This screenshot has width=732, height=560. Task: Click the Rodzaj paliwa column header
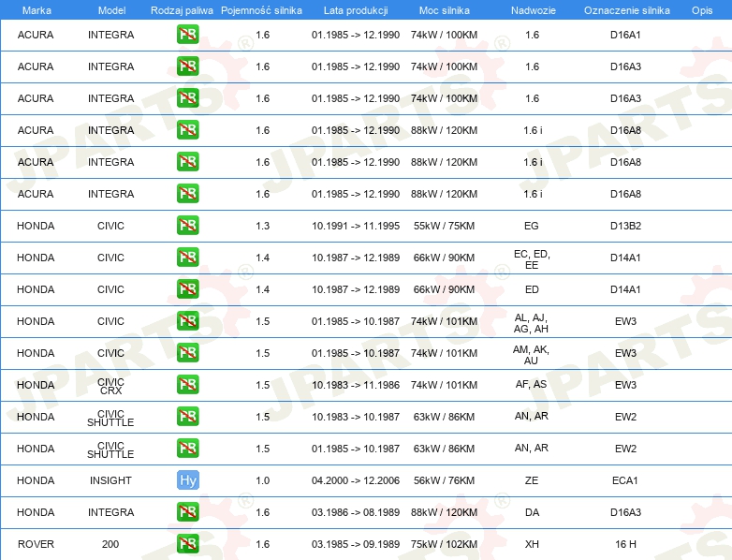[x=182, y=10]
